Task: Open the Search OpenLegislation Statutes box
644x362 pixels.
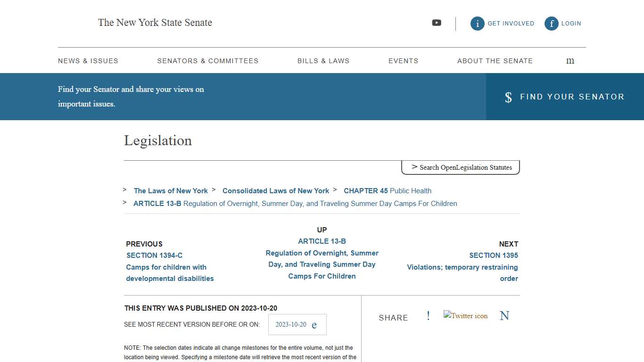Action: 460,167
